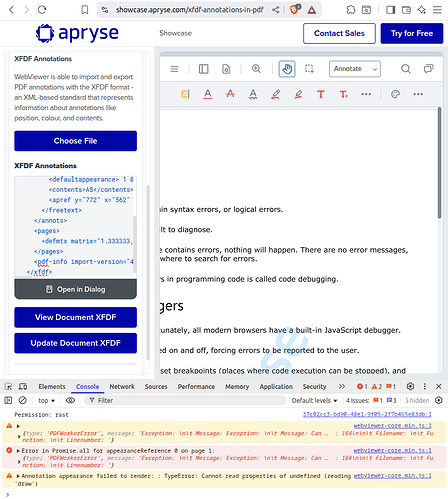Open the document search magnifier
Viewport: 448px width, 499px height.
click(405, 69)
